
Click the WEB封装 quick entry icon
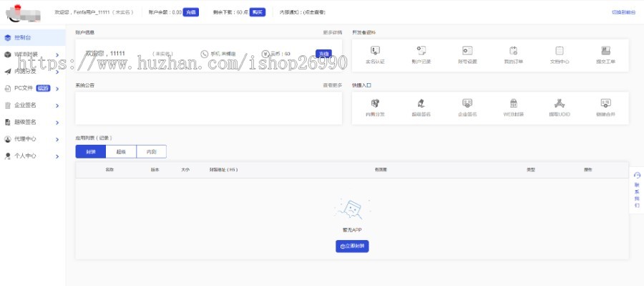[513, 103]
